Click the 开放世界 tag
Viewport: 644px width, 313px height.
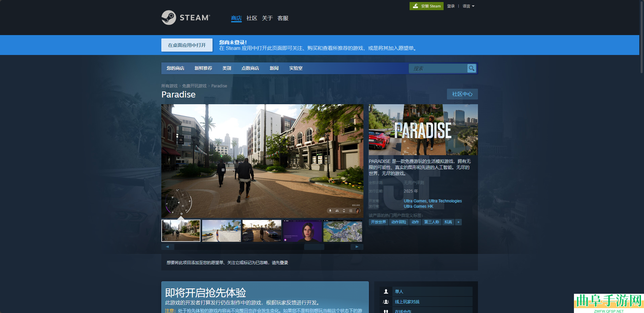pos(379,222)
